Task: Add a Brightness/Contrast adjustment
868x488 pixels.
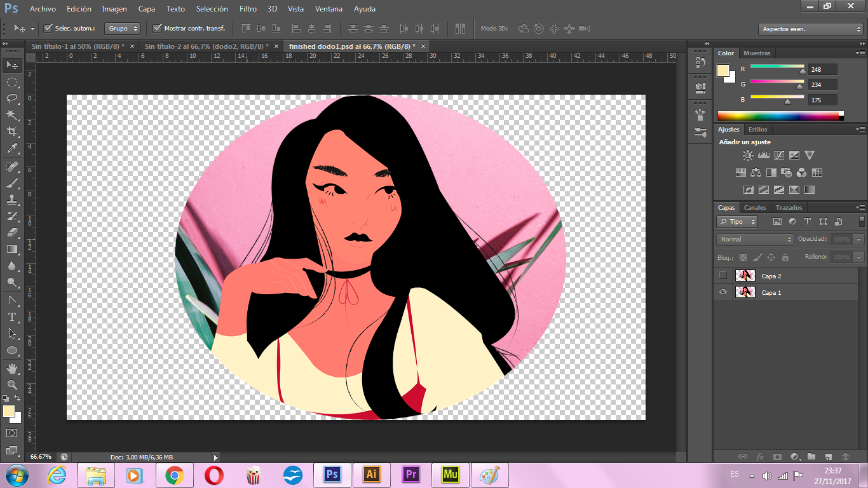Action: point(748,155)
